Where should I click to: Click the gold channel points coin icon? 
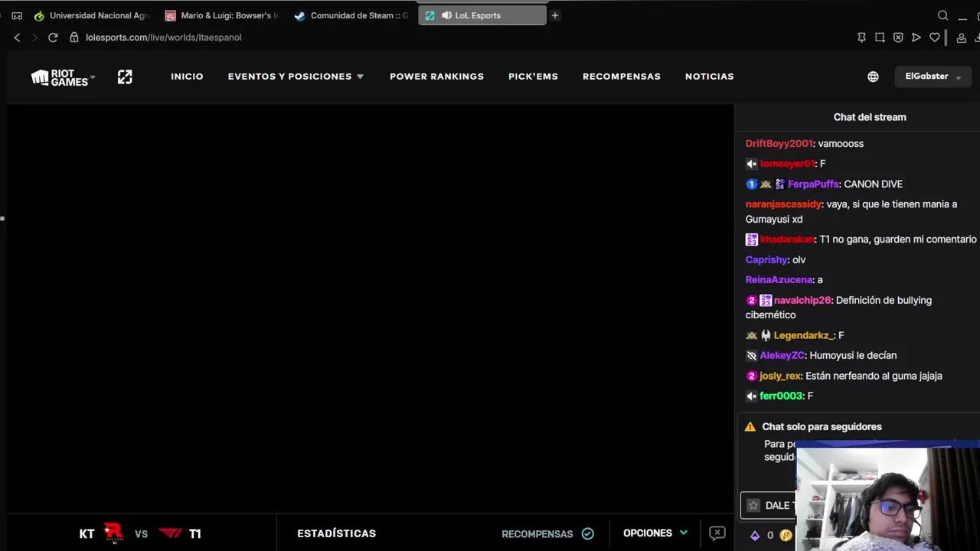[786, 536]
